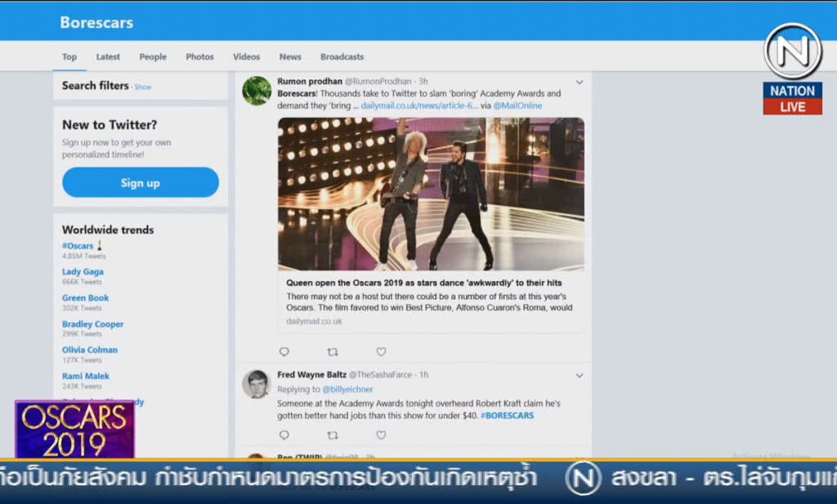Open the Broadcasts tab
Image resolution: width=837 pixels, height=504 pixels.
click(342, 56)
